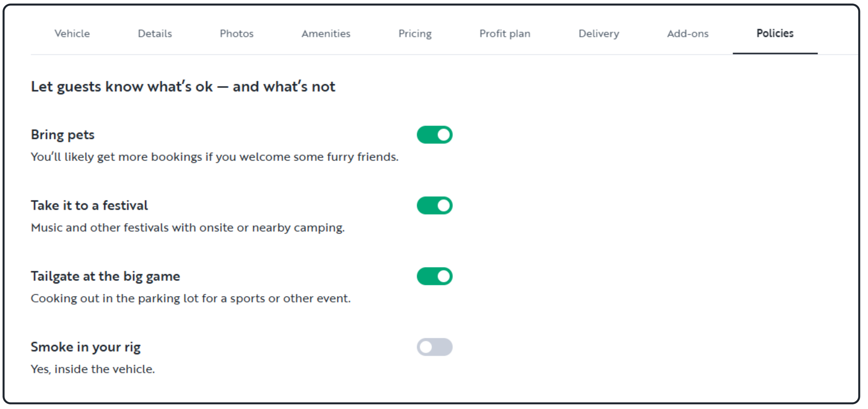Click the Bring pets label
Image resolution: width=868 pixels, height=409 pixels.
click(x=63, y=135)
